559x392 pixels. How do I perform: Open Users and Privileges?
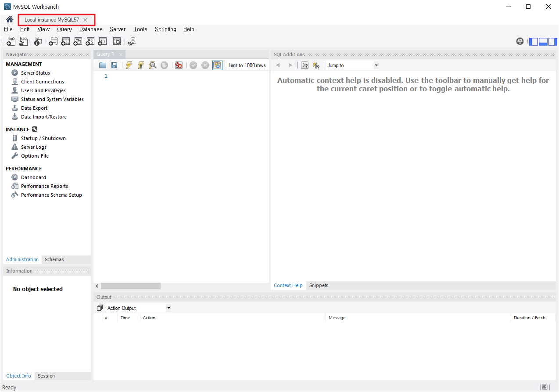pyautogui.click(x=43, y=90)
